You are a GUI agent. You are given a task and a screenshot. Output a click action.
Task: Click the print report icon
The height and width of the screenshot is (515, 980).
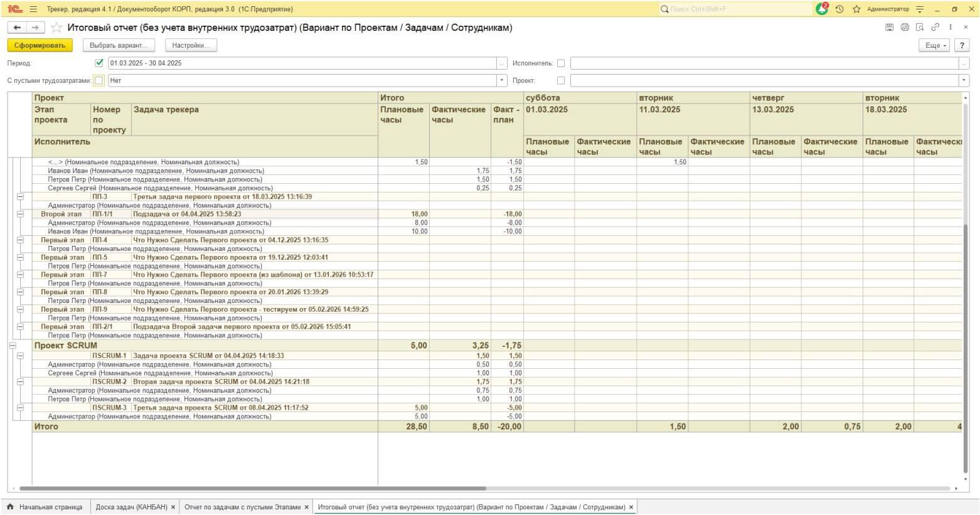point(904,28)
